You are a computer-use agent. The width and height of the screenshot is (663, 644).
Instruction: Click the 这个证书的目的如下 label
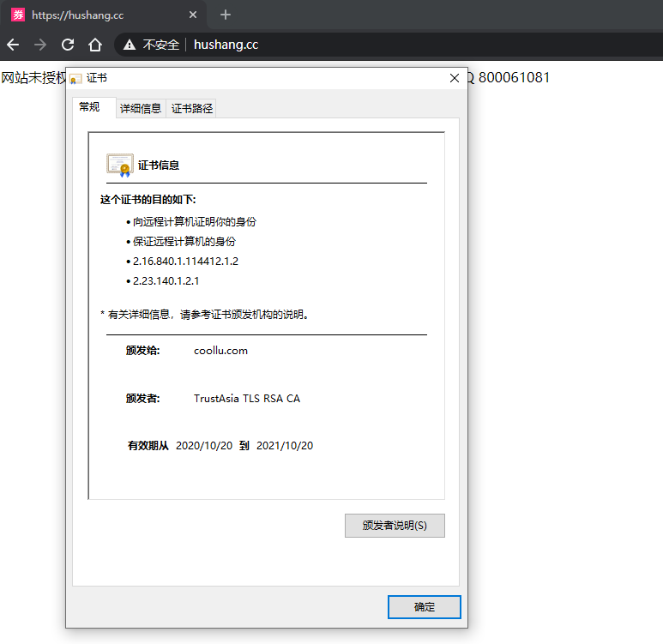tap(148, 200)
